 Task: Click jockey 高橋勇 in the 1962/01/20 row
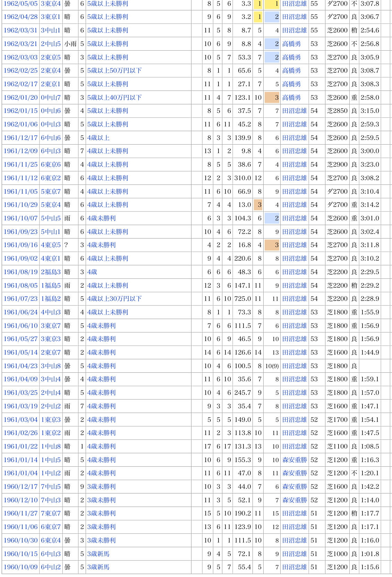tap(291, 97)
